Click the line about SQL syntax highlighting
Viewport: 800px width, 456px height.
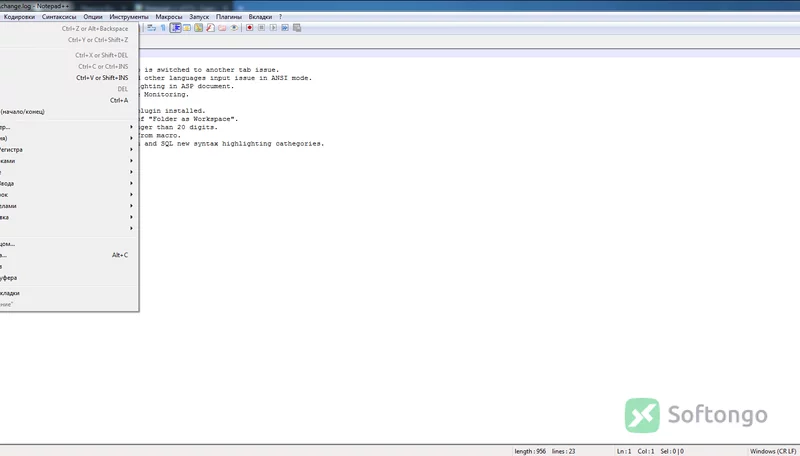point(234,144)
